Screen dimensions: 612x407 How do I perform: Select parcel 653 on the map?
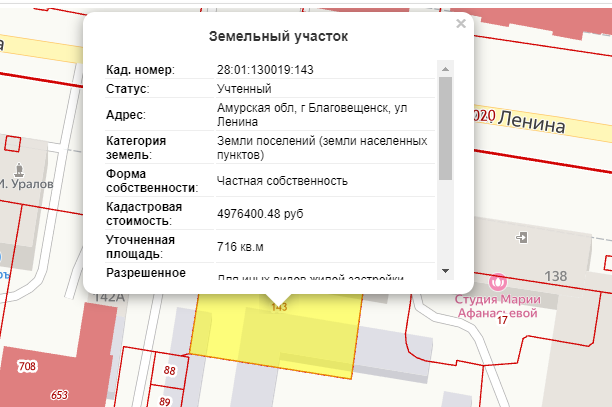point(59,395)
